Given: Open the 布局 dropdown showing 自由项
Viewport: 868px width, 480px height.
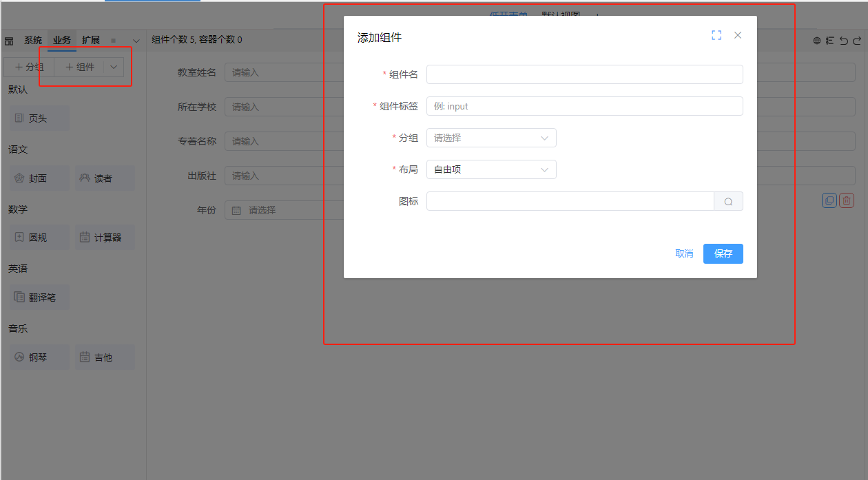Looking at the screenshot, I should pos(491,169).
